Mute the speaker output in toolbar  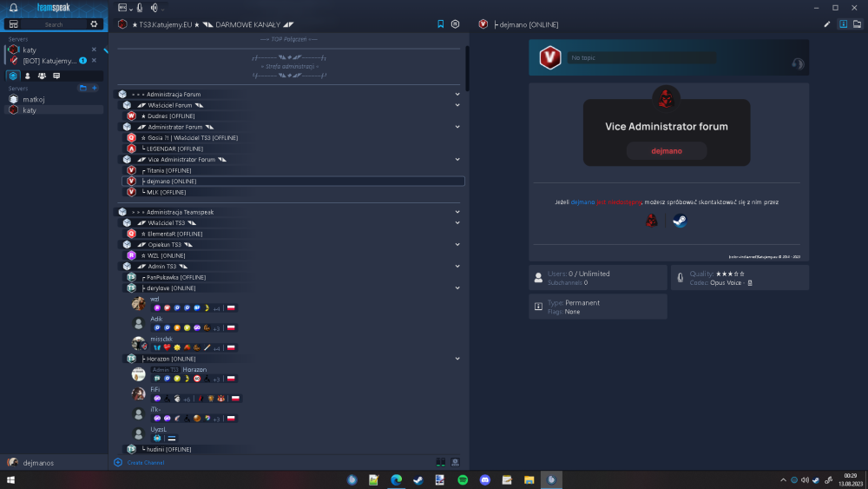tap(155, 8)
